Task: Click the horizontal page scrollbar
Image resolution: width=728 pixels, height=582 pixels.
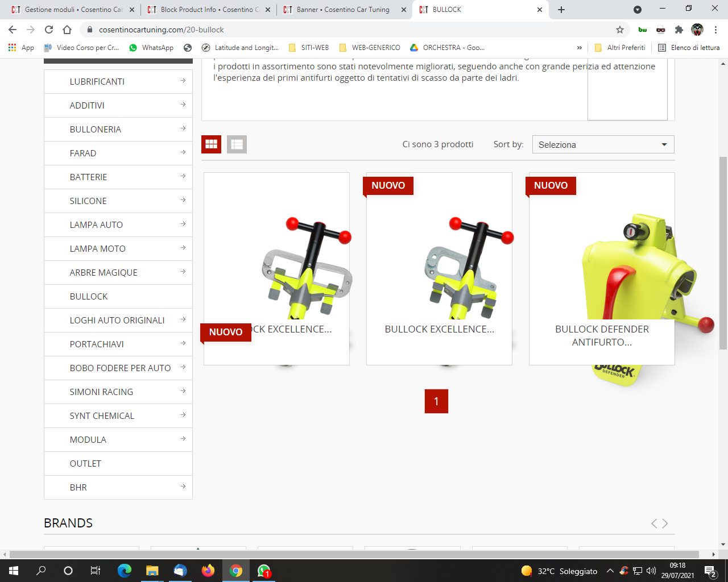Action: click(354, 554)
